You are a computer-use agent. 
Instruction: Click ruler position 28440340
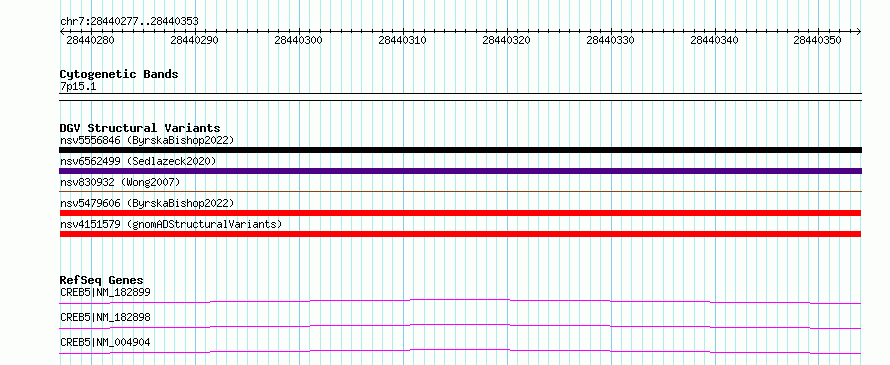[715, 40]
